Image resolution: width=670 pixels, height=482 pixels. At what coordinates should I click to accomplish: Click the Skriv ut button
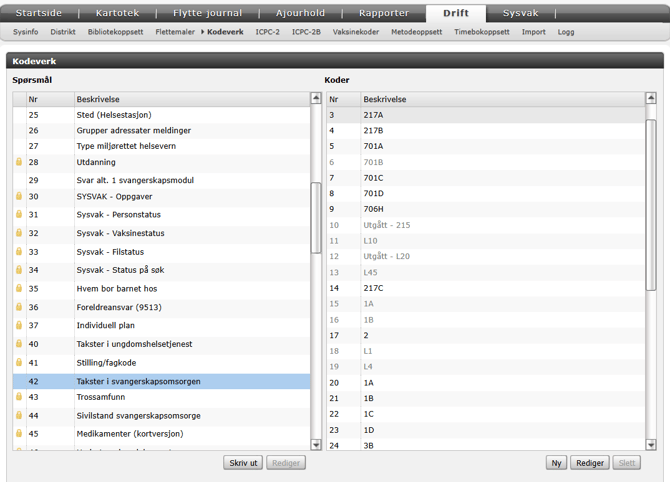(244, 463)
